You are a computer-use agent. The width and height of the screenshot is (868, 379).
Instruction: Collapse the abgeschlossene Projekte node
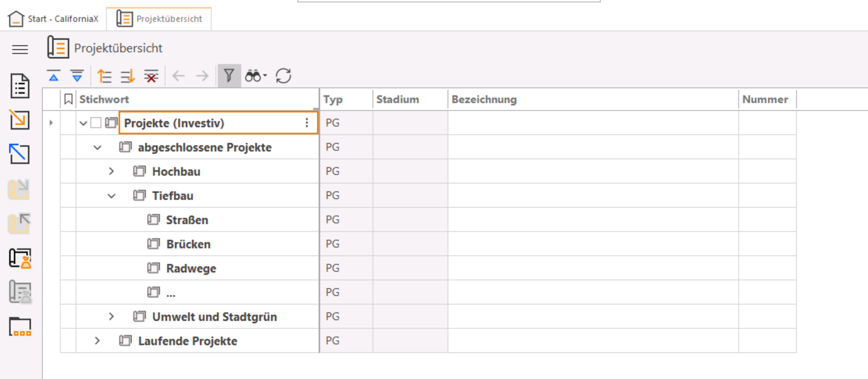[97, 147]
